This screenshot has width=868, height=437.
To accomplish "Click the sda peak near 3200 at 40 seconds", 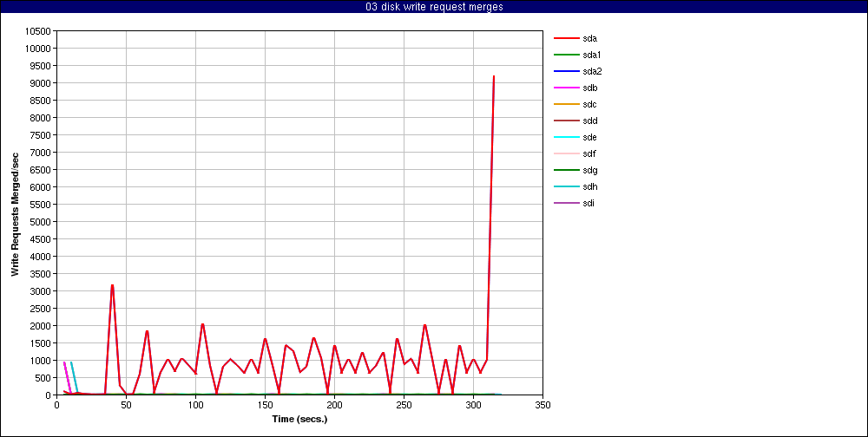I will click(x=112, y=285).
